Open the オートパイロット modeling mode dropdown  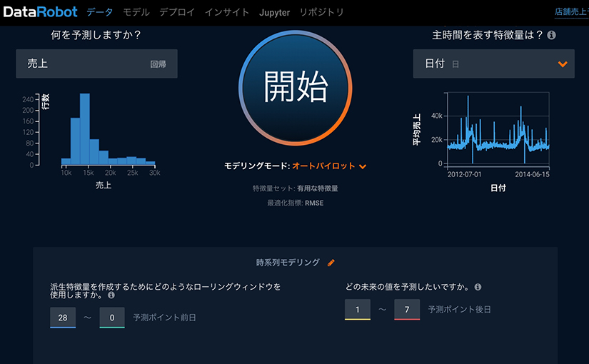(x=329, y=166)
